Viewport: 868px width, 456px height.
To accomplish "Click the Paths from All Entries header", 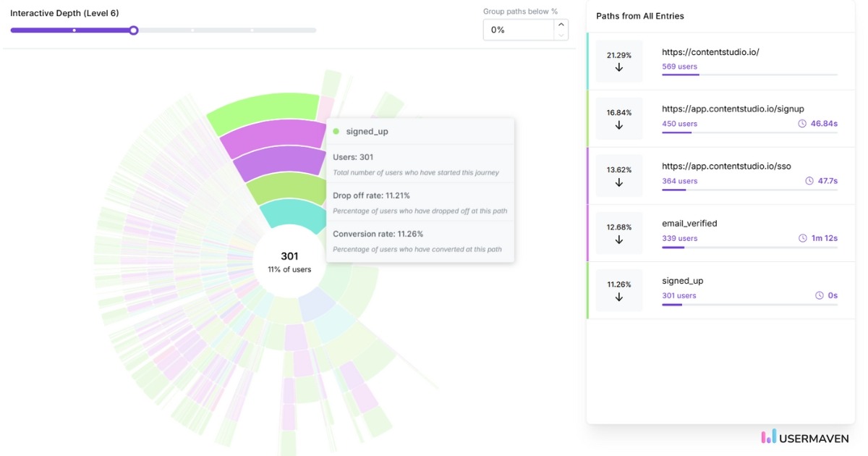I will [x=639, y=16].
